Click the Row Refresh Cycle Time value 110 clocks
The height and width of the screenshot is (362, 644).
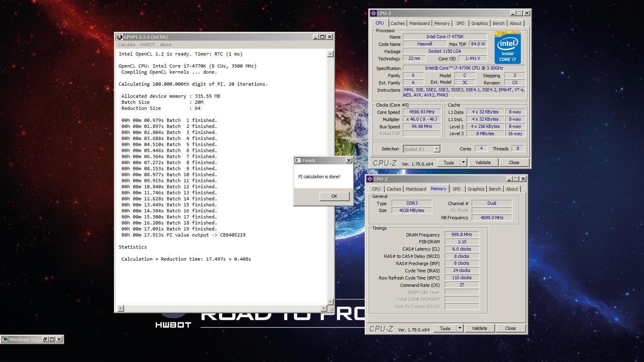pos(462,278)
